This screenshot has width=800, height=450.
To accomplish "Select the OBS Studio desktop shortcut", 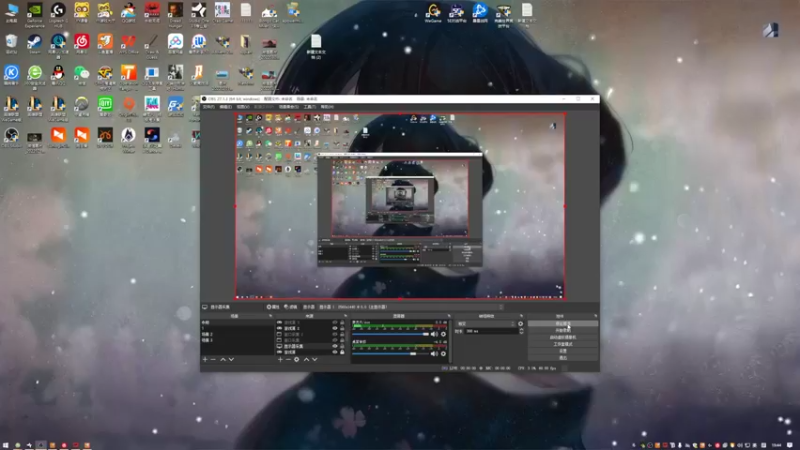I will 11,136.
